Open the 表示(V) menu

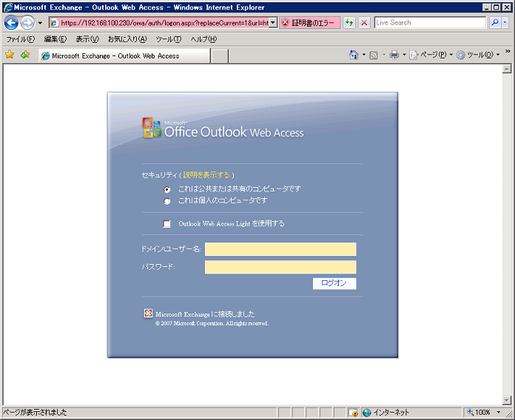pos(87,39)
